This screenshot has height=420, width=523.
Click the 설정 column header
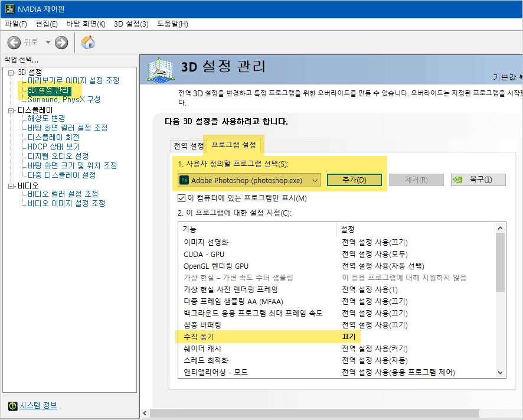[x=416, y=229]
